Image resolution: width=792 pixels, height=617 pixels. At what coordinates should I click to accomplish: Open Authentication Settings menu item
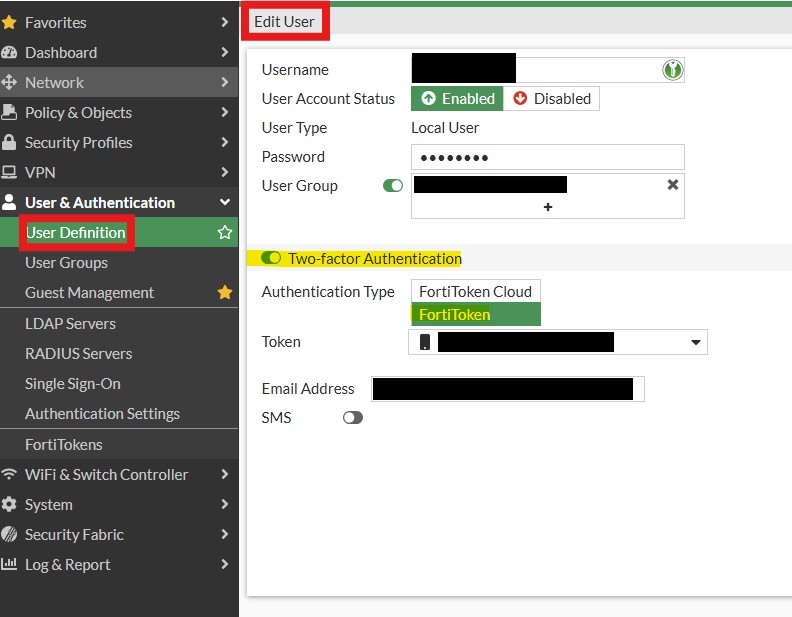click(x=119, y=414)
